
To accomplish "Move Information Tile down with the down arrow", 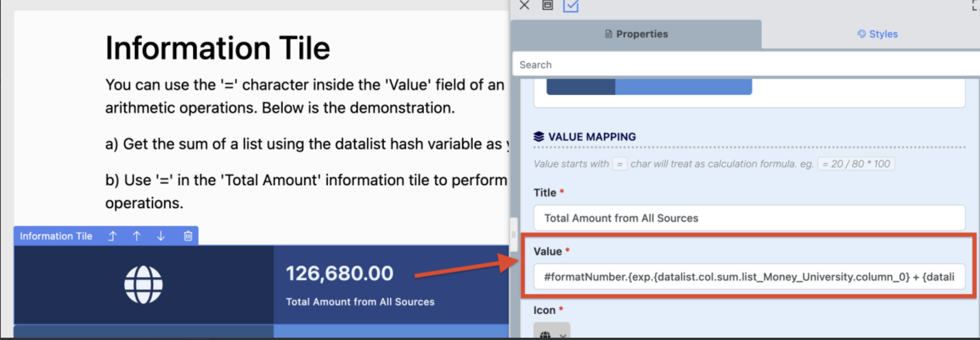I will 161,236.
